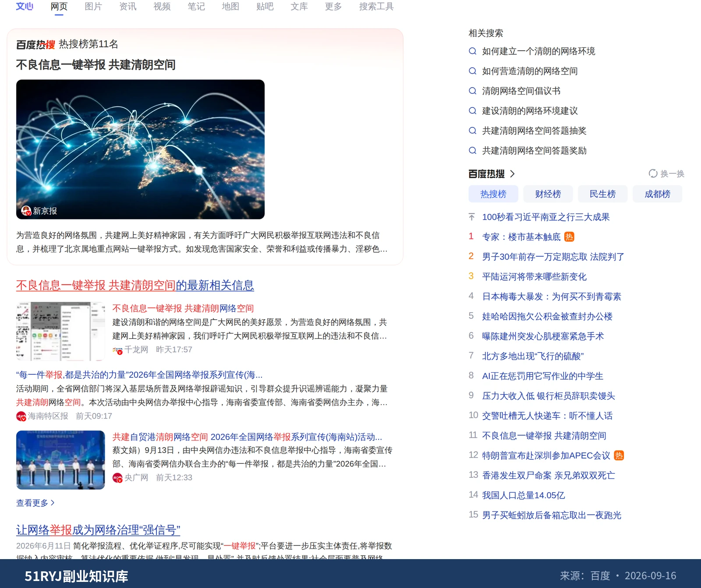Open the network globe news image

(140, 149)
